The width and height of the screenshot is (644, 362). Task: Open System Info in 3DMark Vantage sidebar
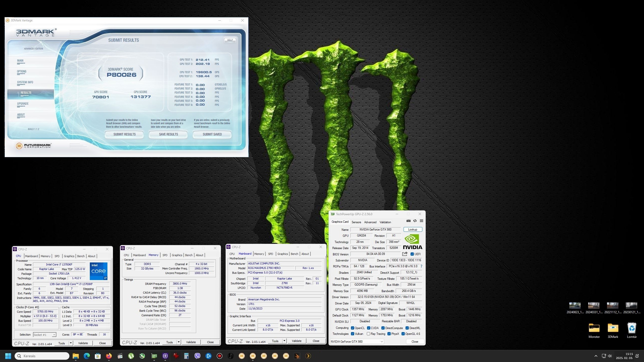pos(25,82)
